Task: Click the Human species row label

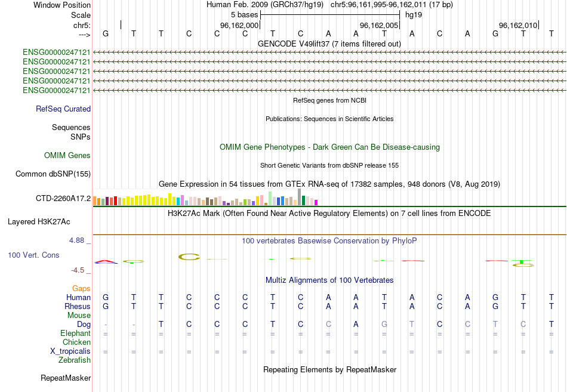Action: pos(78,298)
